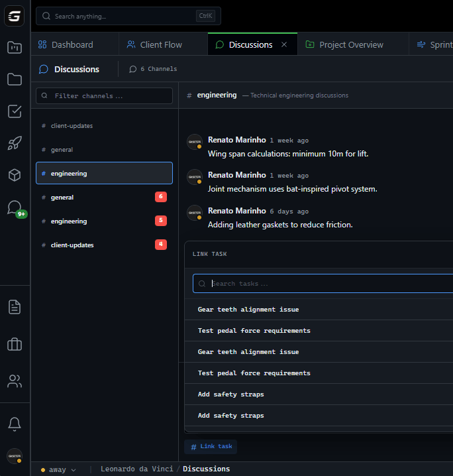Click the app logo icon in sidebar
This screenshot has height=476, width=453.
click(x=15, y=17)
